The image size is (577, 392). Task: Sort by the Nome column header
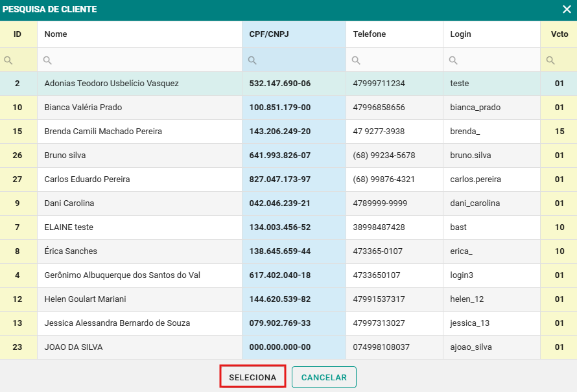[56, 34]
